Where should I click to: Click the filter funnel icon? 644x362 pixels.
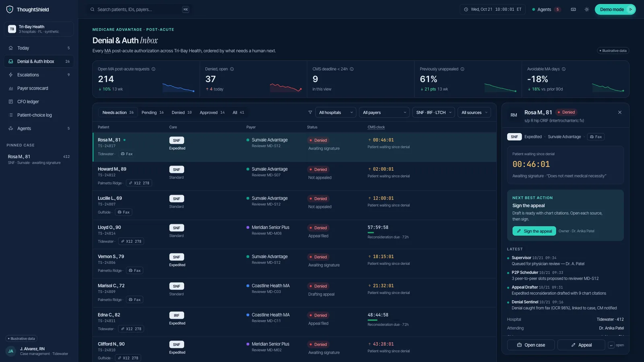point(310,113)
